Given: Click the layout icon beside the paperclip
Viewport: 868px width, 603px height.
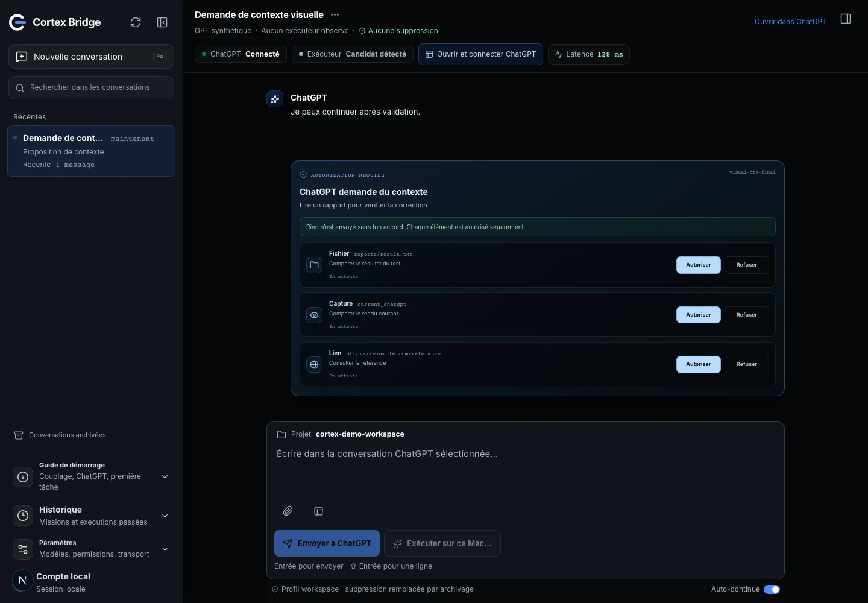Looking at the screenshot, I should [319, 511].
